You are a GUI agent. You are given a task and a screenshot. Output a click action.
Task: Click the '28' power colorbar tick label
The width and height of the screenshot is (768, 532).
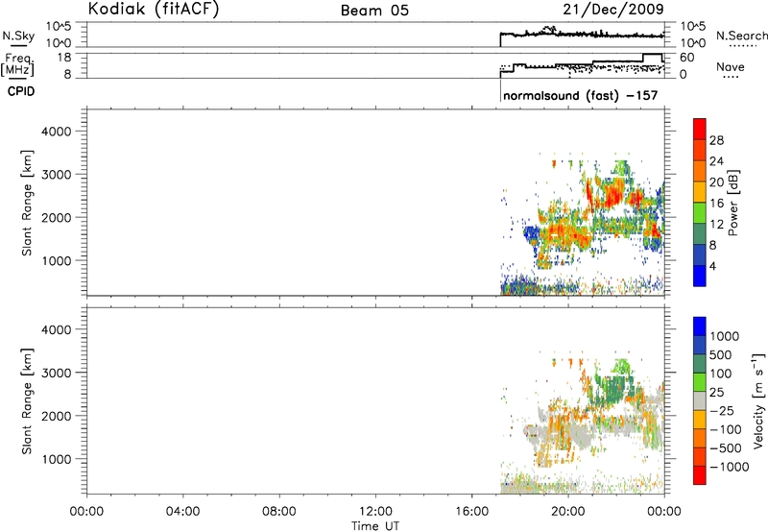pyautogui.click(x=716, y=140)
